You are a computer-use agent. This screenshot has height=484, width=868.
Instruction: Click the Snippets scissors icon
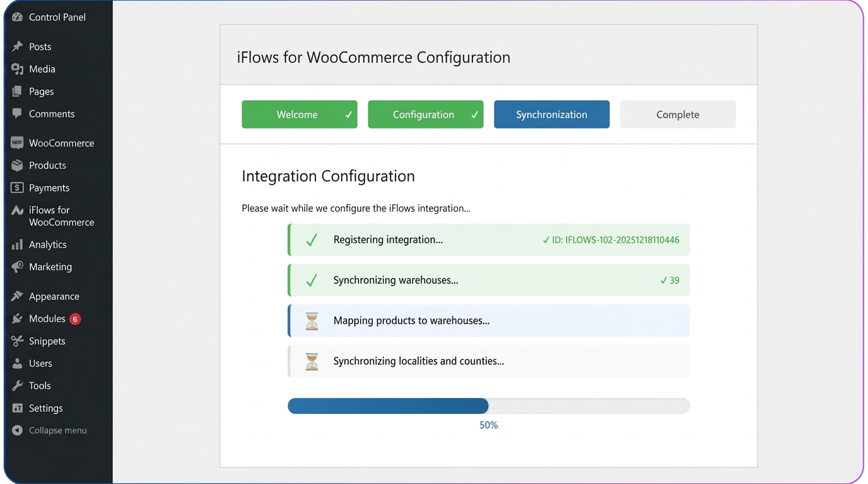coord(17,341)
